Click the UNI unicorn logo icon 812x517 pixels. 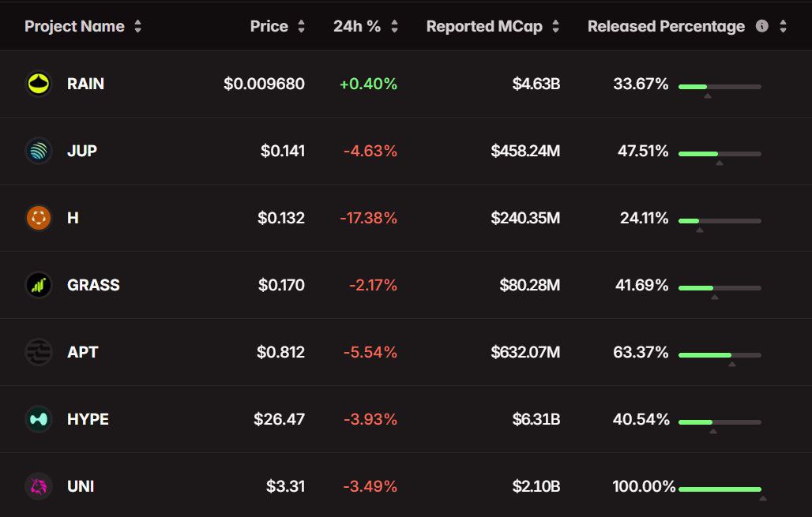point(38,486)
